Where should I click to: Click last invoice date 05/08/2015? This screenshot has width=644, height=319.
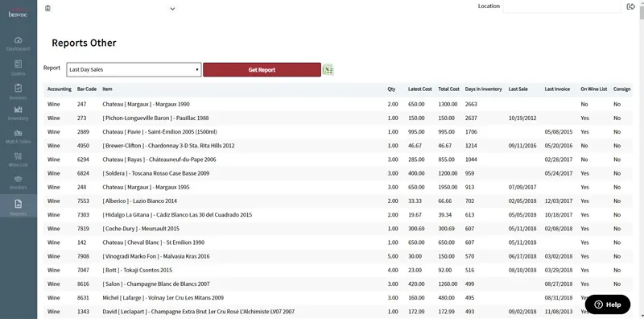coord(559,132)
